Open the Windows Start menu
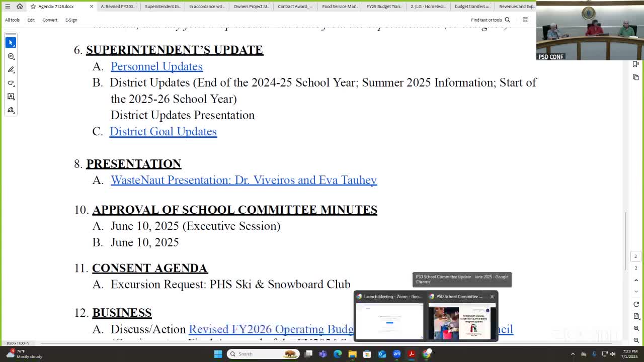This screenshot has width=644, height=362. (x=218, y=354)
